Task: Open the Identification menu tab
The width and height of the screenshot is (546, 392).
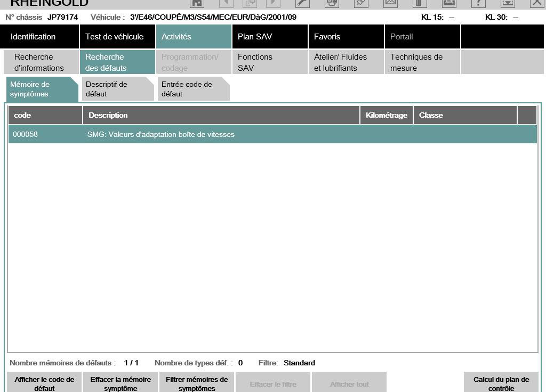Action: point(39,37)
